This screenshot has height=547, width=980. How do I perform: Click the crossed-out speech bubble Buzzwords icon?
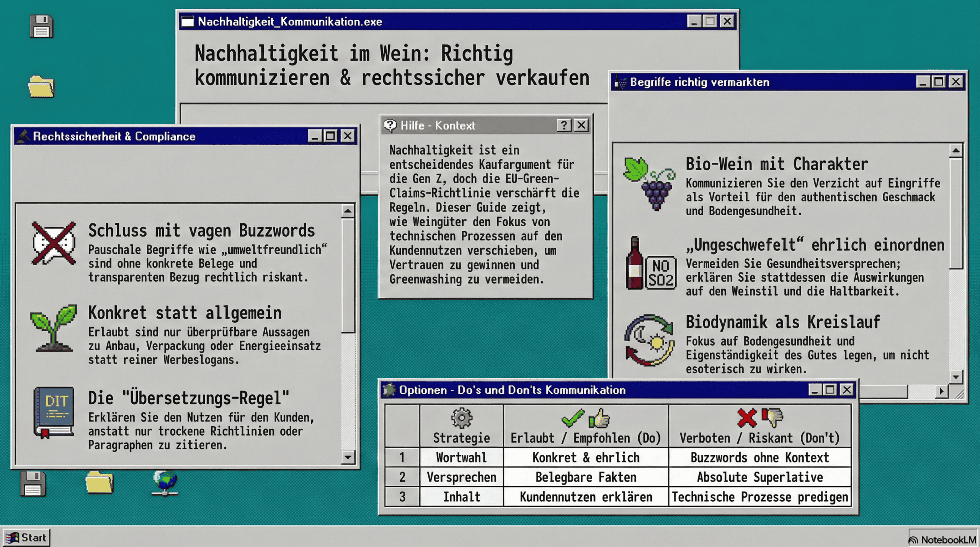point(54,243)
